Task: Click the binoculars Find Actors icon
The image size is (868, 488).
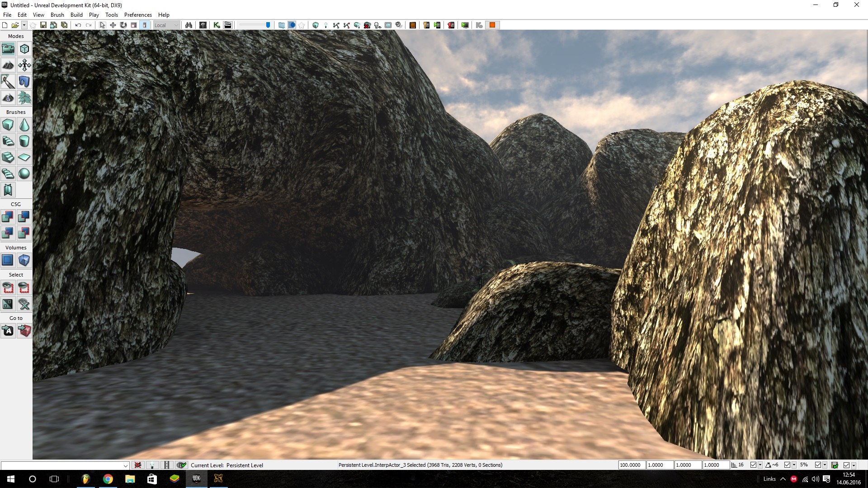Action: (x=189, y=25)
